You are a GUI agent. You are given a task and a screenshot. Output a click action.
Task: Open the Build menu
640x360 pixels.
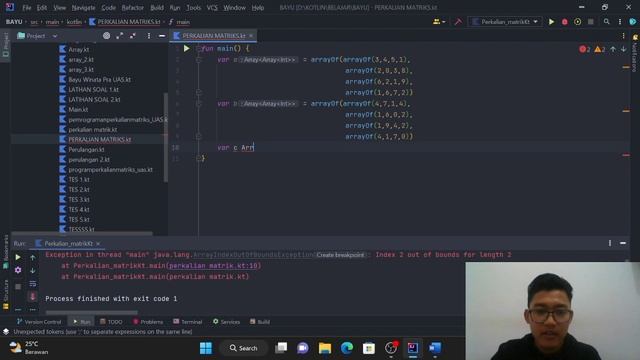pyautogui.click(x=157, y=7)
